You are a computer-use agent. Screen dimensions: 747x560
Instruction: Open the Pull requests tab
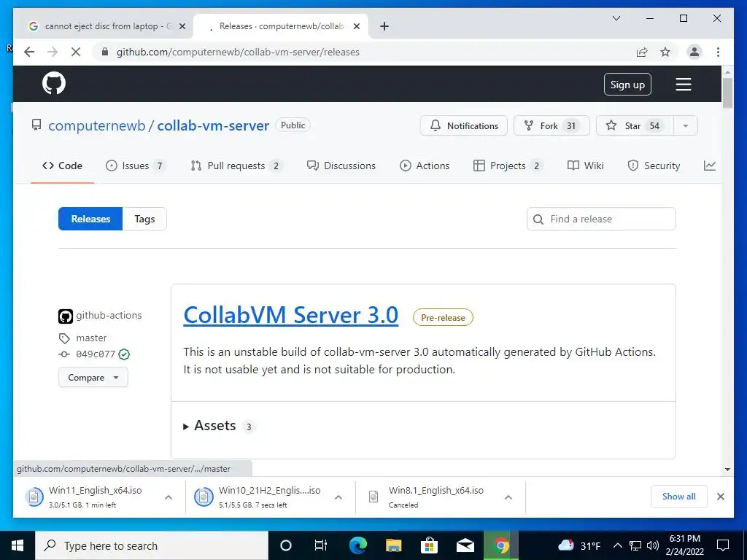point(236,166)
